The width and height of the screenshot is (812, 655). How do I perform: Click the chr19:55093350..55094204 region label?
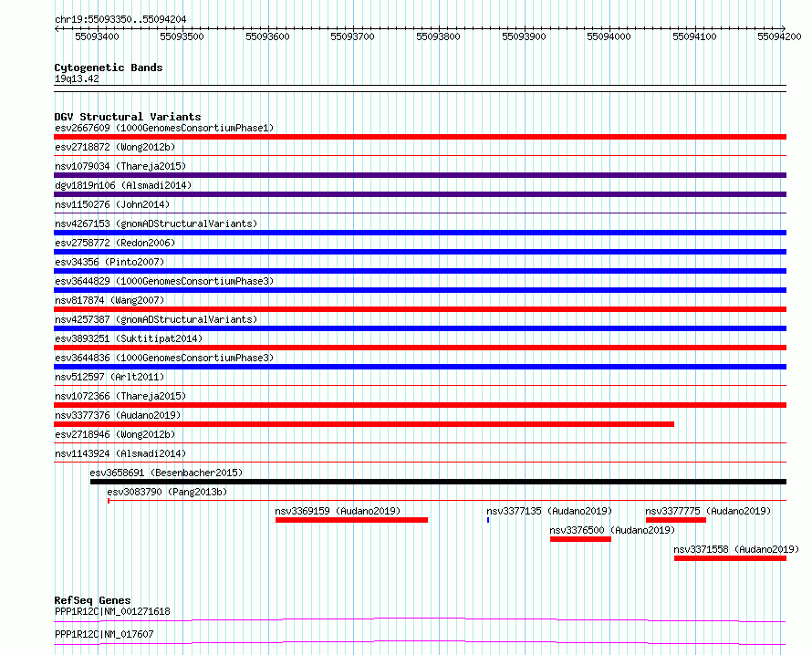click(120, 19)
